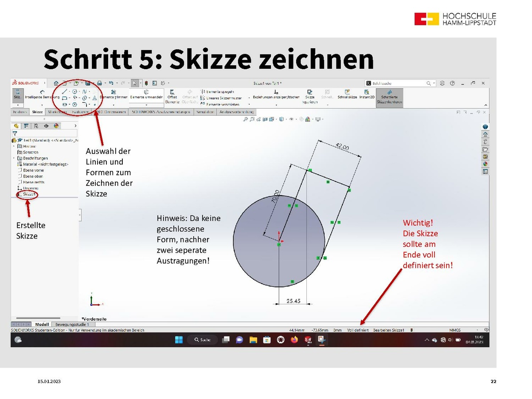Open the Simulation ribbon tab

coord(206,112)
